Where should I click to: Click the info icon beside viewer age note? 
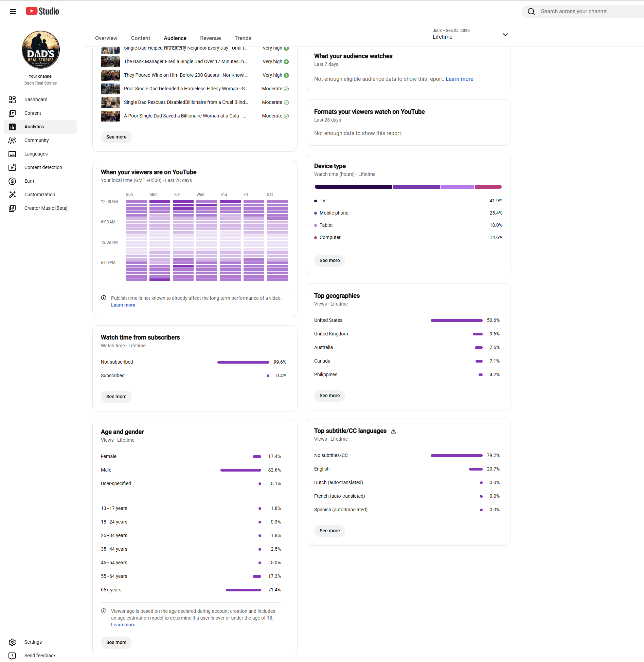[104, 611]
